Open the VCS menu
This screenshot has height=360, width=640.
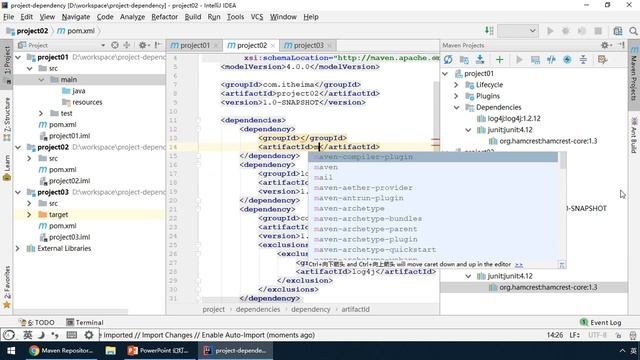tap(257, 17)
